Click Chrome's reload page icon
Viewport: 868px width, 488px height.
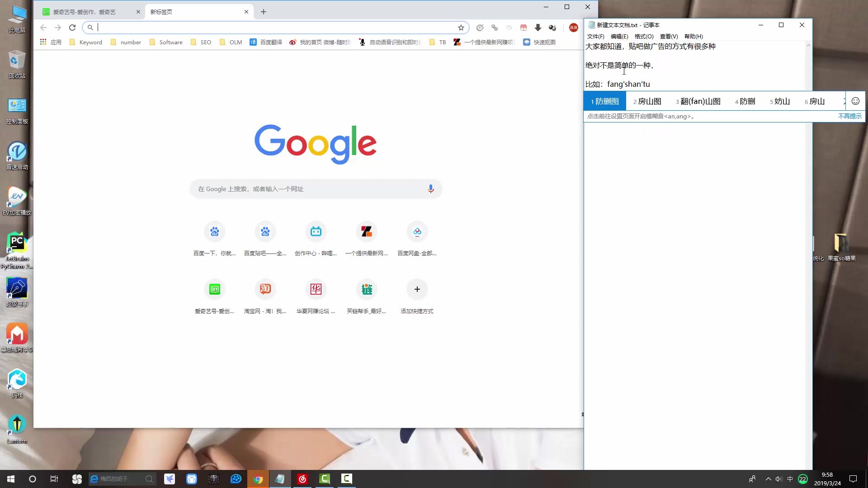pyautogui.click(x=72, y=28)
